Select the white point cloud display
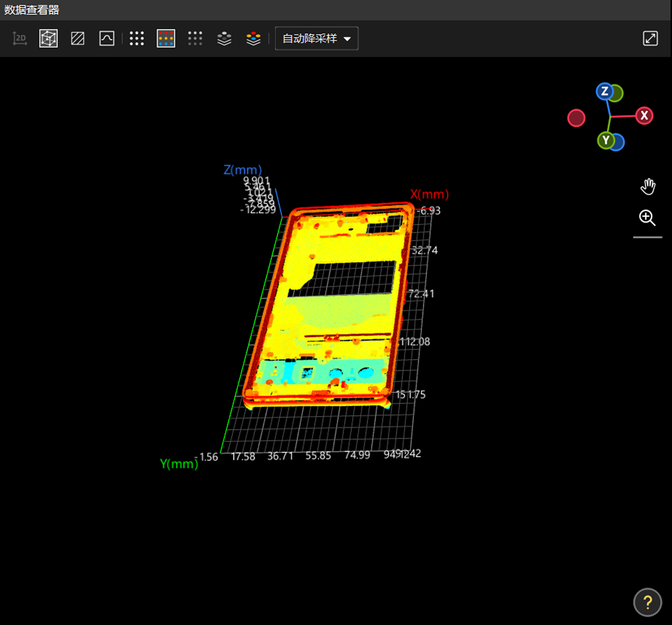 137,38
